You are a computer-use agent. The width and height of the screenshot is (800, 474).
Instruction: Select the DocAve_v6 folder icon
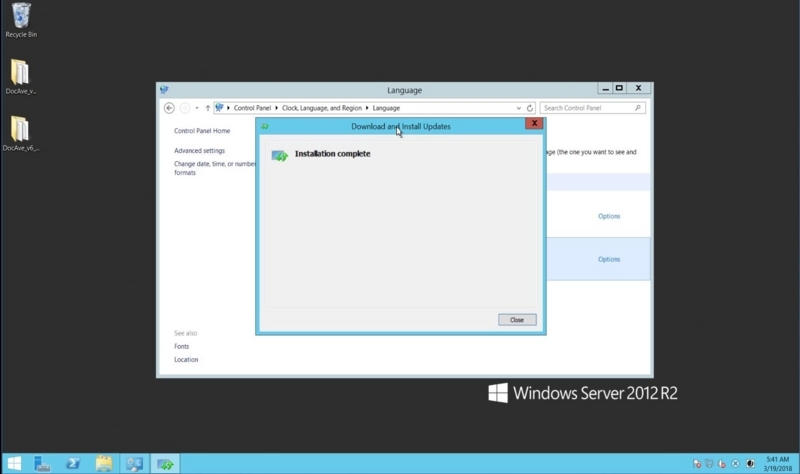pyautogui.click(x=20, y=134)
